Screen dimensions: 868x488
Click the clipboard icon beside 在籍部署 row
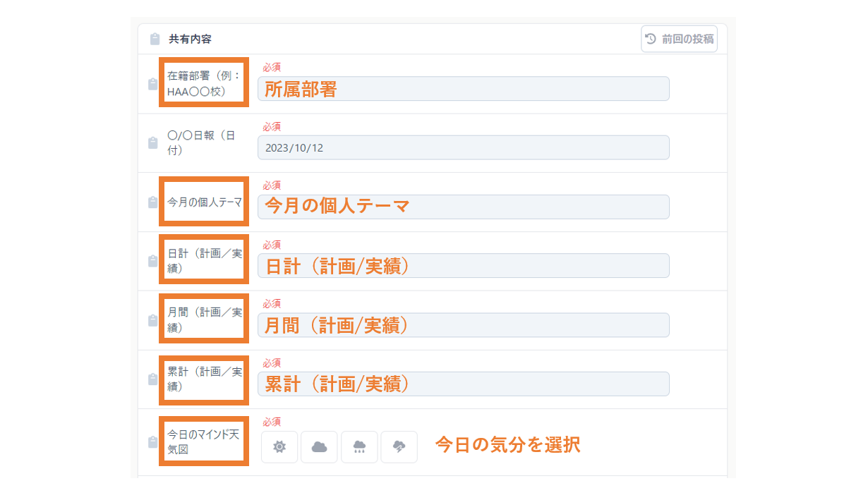152,85
